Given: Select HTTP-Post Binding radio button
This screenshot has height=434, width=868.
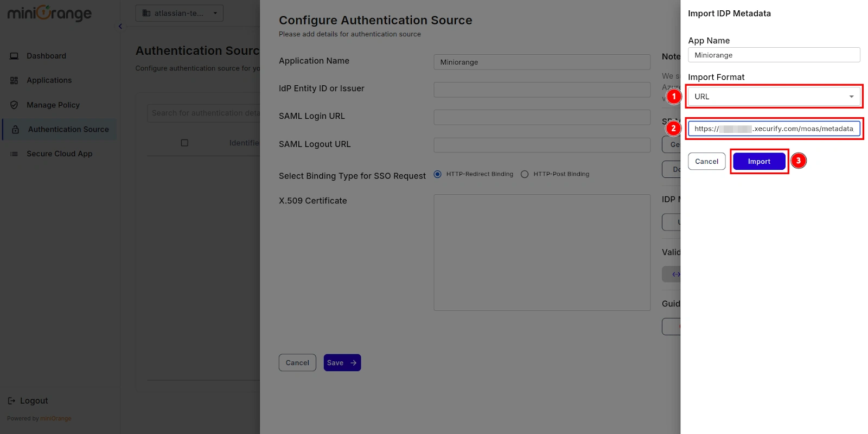Looking at the screenshot, I should [525, 174].
